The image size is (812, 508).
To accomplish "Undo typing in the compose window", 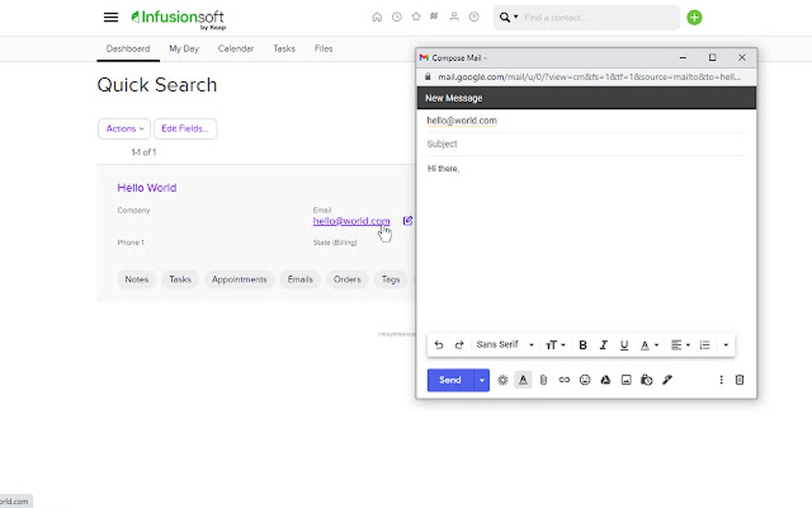I will tap(439, 345).
